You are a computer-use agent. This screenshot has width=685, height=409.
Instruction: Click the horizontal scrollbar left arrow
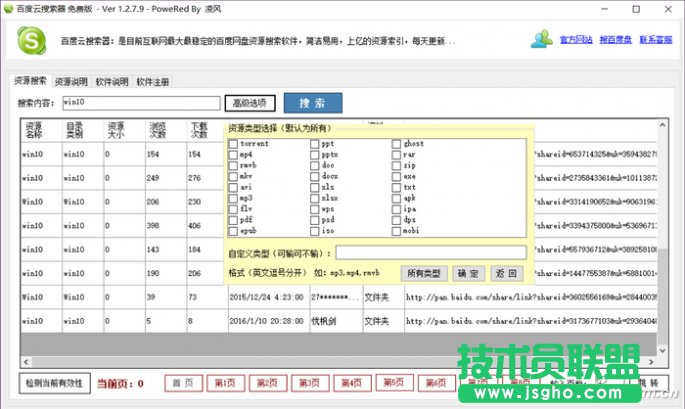tap(26, 362)
